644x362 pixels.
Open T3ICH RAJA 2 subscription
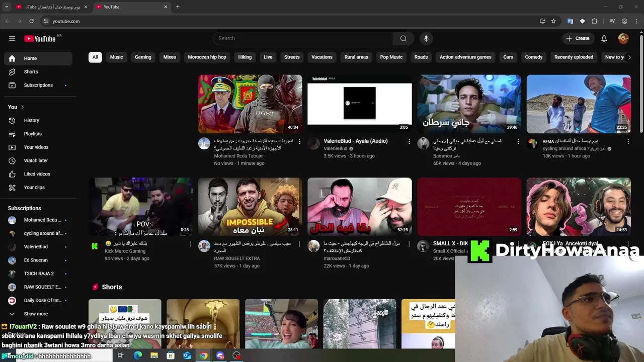coord(38,274)
